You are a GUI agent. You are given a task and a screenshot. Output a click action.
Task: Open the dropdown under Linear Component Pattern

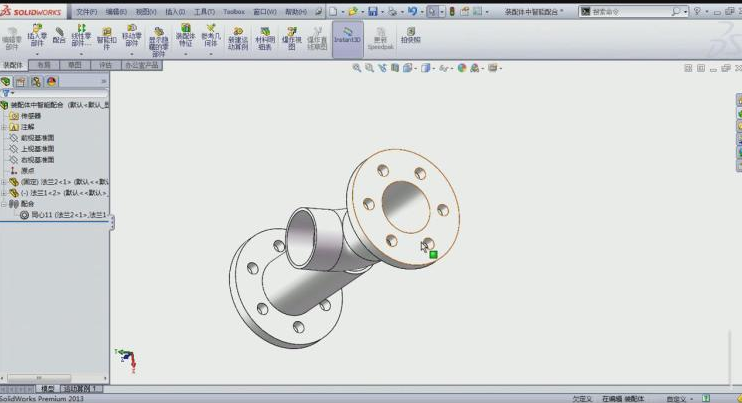81,54
